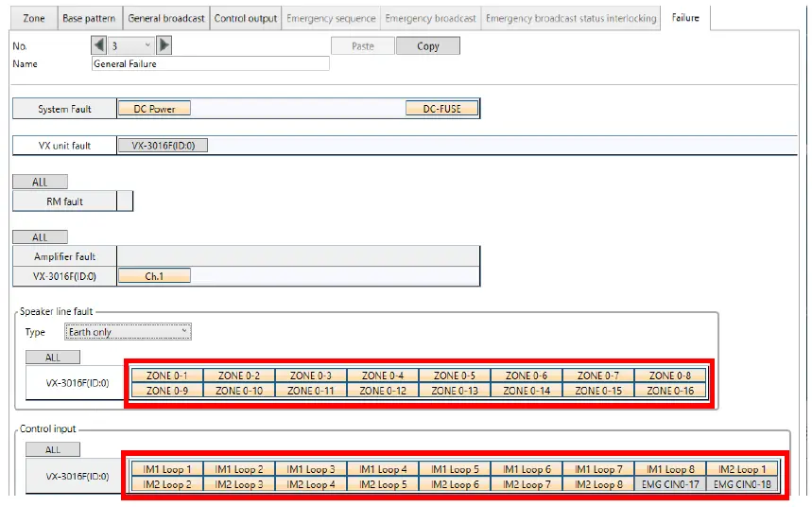Click the Paste button

coord(362,46)
